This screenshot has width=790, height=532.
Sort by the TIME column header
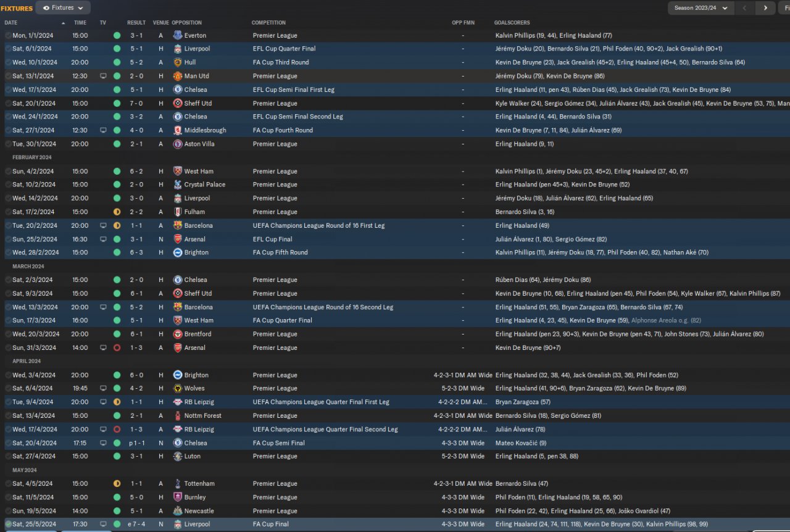(80, 23)
